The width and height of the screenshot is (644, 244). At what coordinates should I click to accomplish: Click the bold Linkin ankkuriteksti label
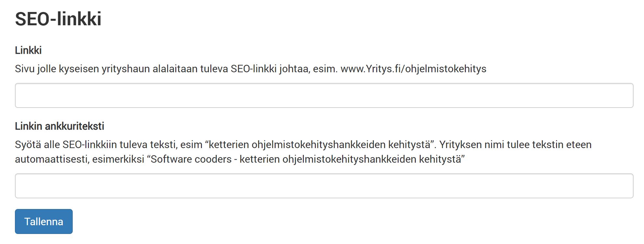(x=59, y=126)
